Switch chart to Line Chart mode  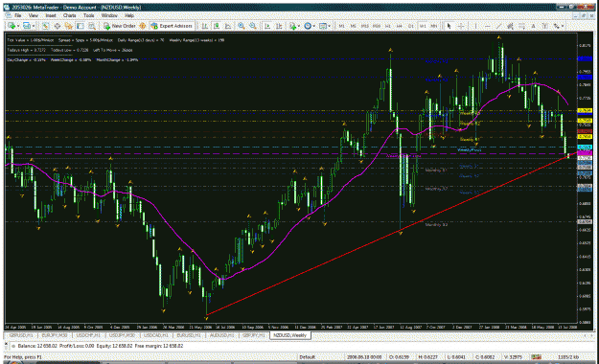pos(228,26)
